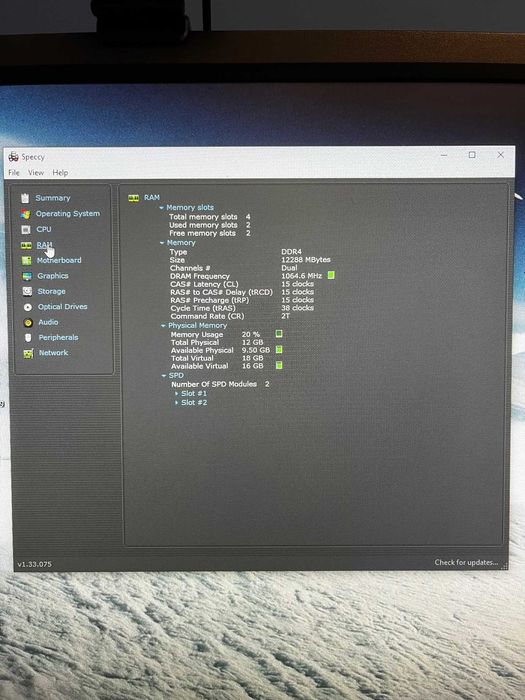View the Audio section label
Image resolution: width=525 pixels, height=700 pixels.
[x=48, y=322]
